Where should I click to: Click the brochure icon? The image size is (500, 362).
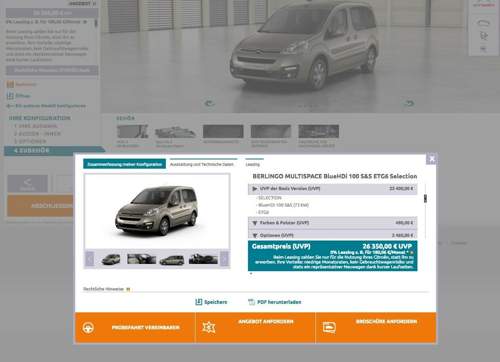tap(329, 328)
